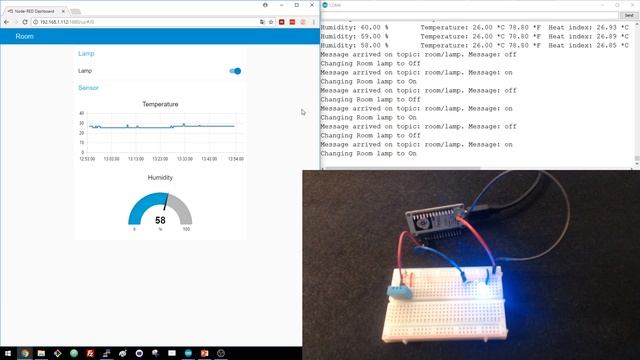Click the Send button in serial monitor
The height and width of the screenshot is (360, 640).
[629, 15]
